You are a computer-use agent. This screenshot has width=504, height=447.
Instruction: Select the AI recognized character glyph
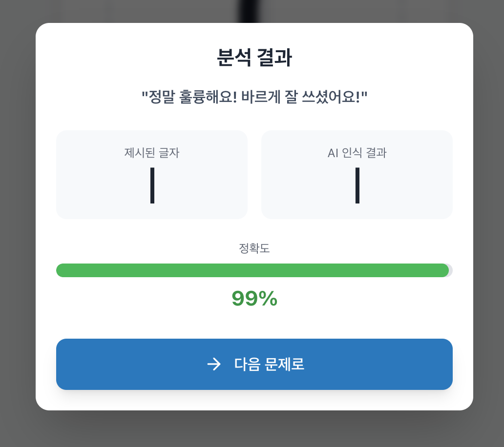coord(357,185)
